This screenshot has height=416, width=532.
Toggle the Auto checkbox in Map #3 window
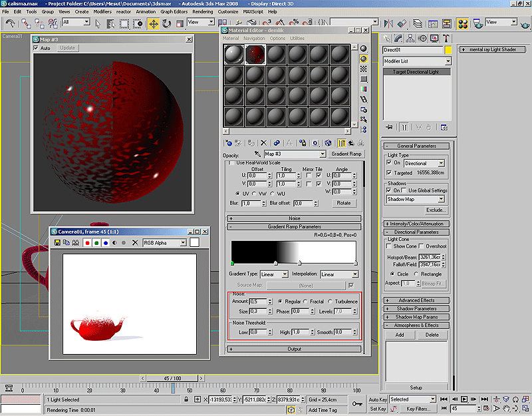pyautogui.click(x=37, y=48)
